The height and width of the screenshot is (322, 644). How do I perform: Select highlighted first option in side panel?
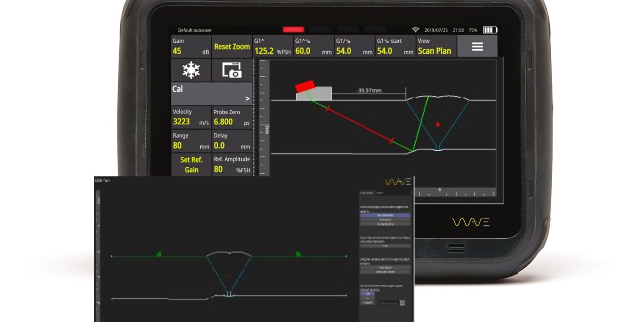(x=385, y=215)
